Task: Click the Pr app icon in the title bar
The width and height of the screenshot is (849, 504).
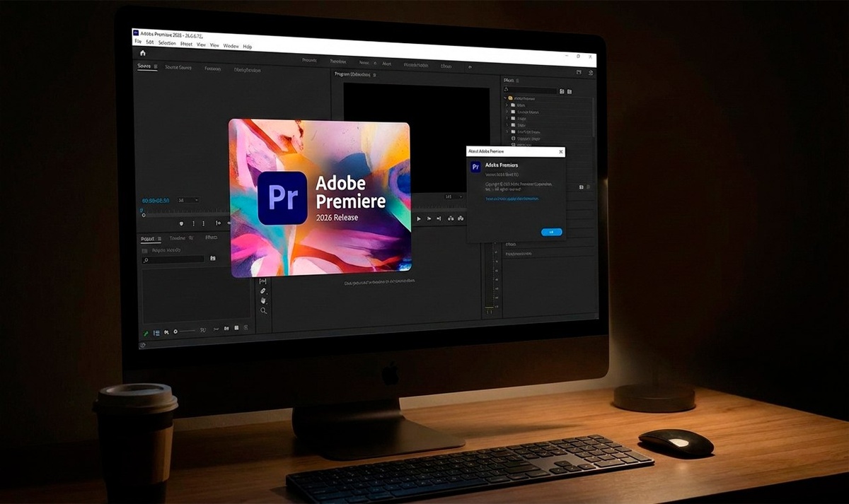Action: pyautogui.click(x=136, y=33)
